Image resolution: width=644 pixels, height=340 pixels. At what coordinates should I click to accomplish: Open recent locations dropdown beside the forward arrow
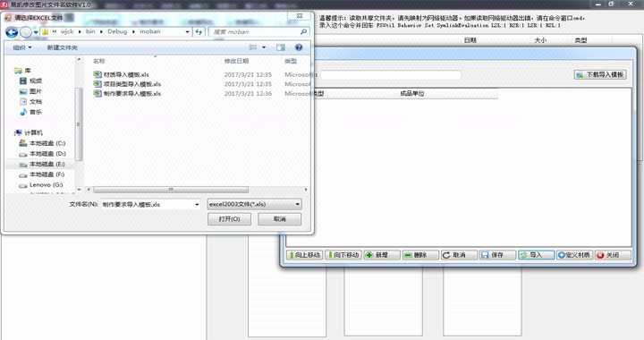coord(36,32)
